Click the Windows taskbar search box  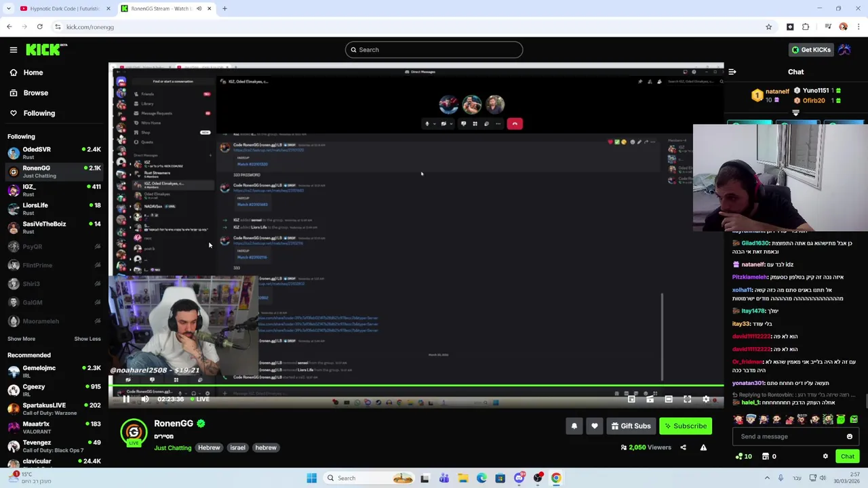tap(369, 478)
